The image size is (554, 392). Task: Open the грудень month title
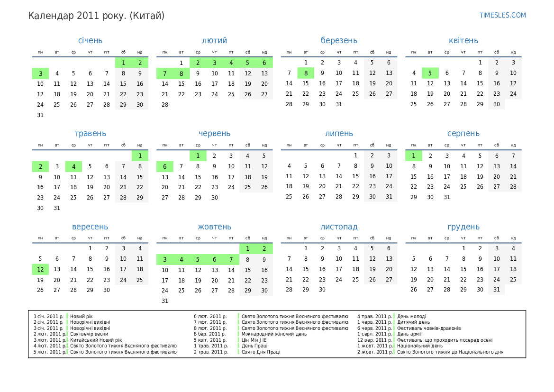tap(463, 227)
